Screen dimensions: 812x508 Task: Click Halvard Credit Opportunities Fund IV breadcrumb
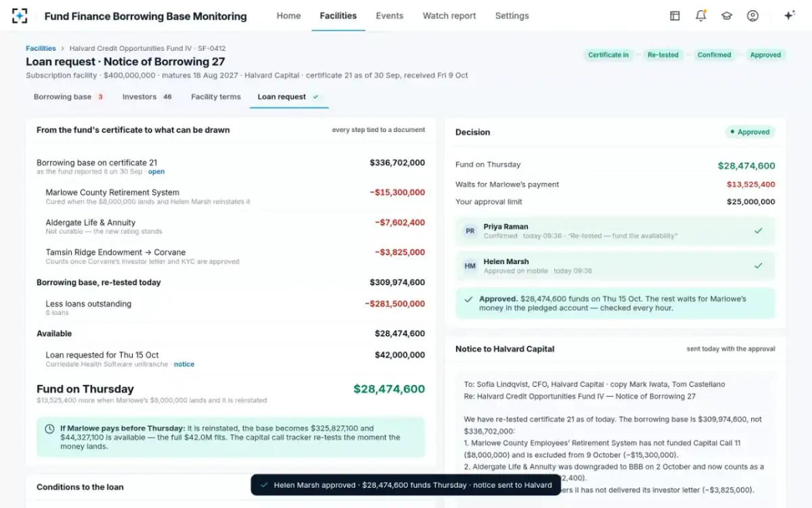pyautogui.click(x=148, y=49)
